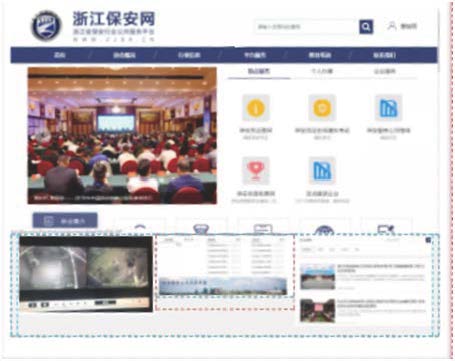Open the blue chart icon in top row
Image resolution: width=455 pixels, height=361 pixels.
tap(388, 108)
